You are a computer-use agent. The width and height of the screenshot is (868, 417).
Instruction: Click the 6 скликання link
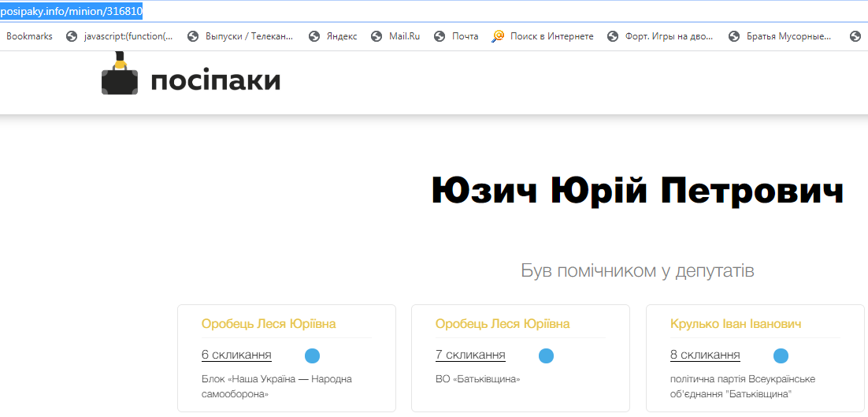pyautogui.click(x=236, y=355)
